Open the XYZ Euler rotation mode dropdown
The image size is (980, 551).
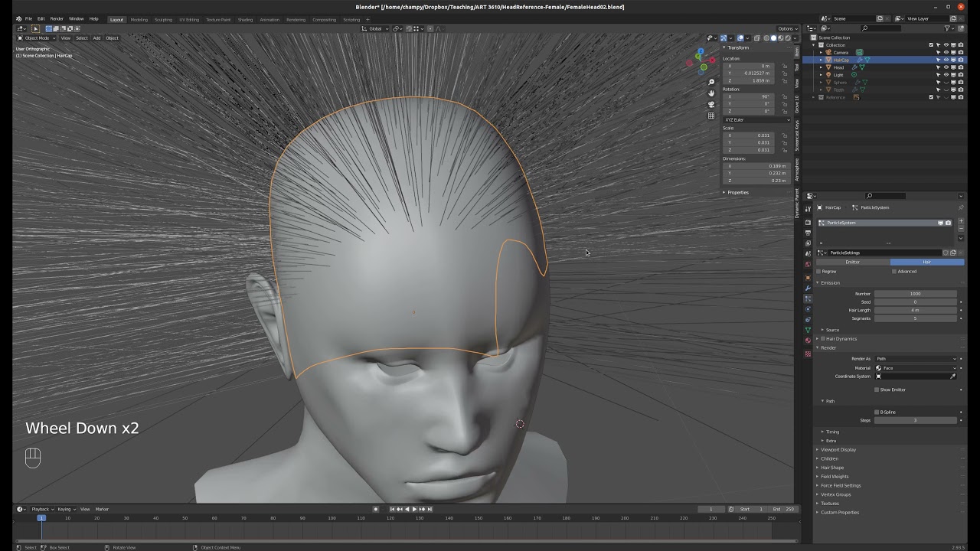[756, 119]
